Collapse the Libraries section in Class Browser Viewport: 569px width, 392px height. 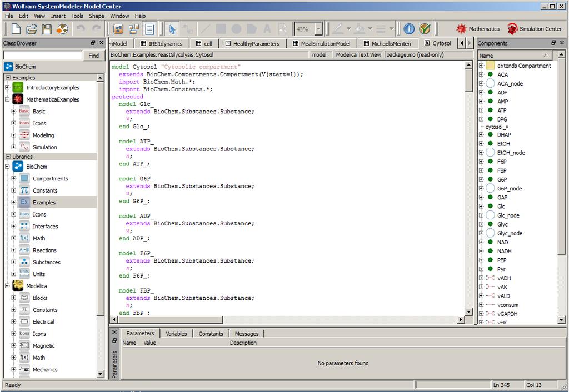(8, 157)
